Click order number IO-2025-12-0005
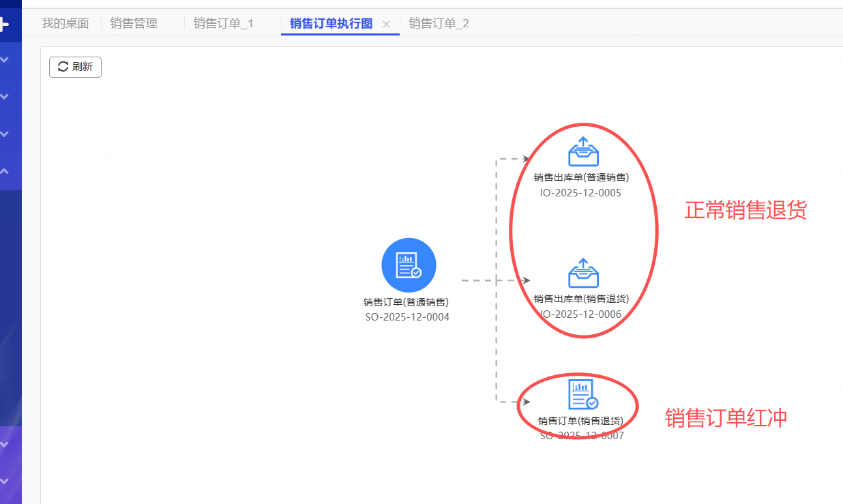This screenshot has height=504, width=843. tap(580, 192)
